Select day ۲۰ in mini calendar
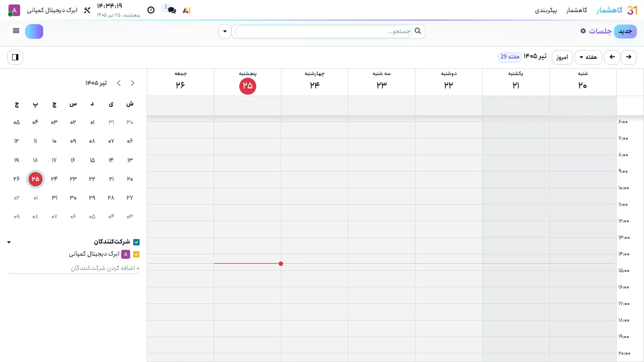The height and width of the screenshot is (362, 644). [x=130, y=179]
